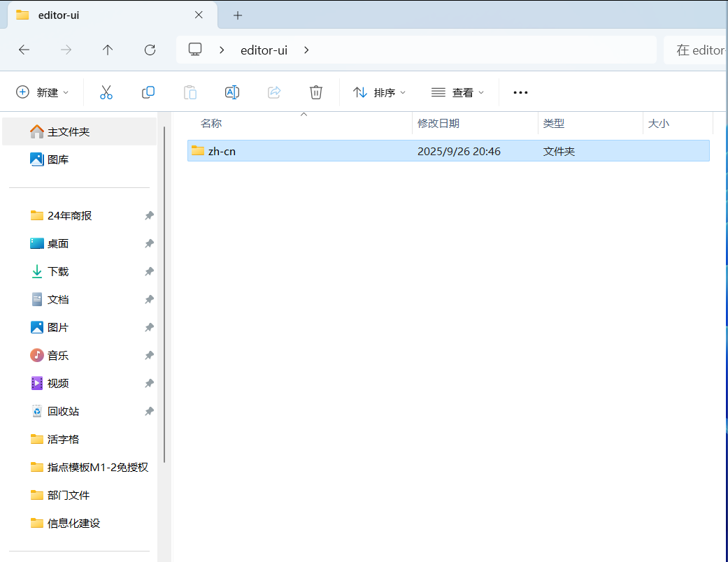This screenshot has width=728, height=562.
Task: Open the 排序 dropdown
Action: click(379, 92)
